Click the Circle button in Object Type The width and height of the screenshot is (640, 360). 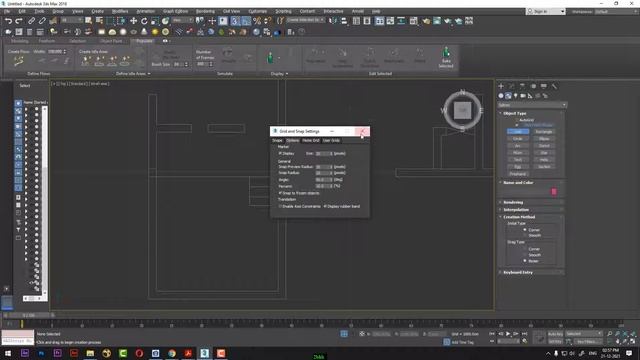click(518, 139)
